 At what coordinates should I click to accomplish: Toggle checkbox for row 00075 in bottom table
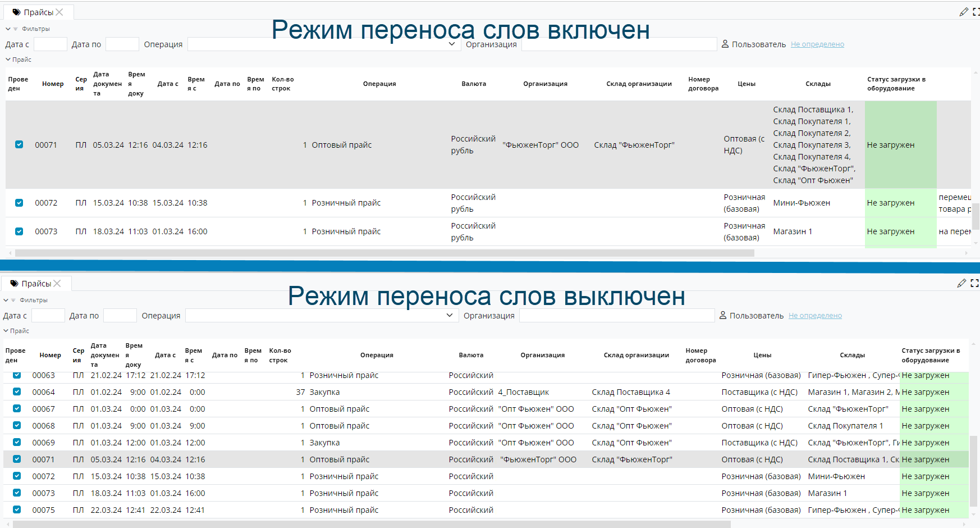click(x=17, y=509)
